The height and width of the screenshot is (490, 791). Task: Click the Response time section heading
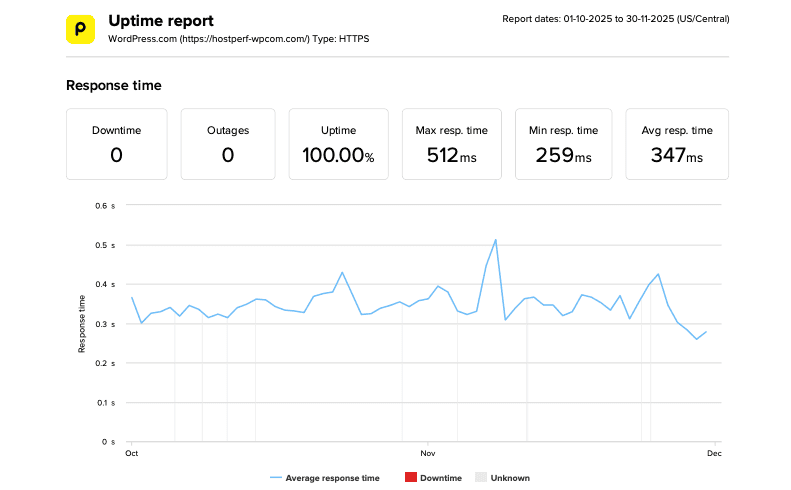pyautogui.click(x=113, y=86)
